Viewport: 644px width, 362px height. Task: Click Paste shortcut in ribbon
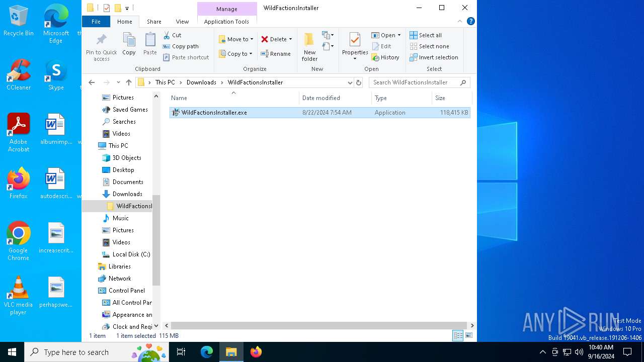coord(186,57)
